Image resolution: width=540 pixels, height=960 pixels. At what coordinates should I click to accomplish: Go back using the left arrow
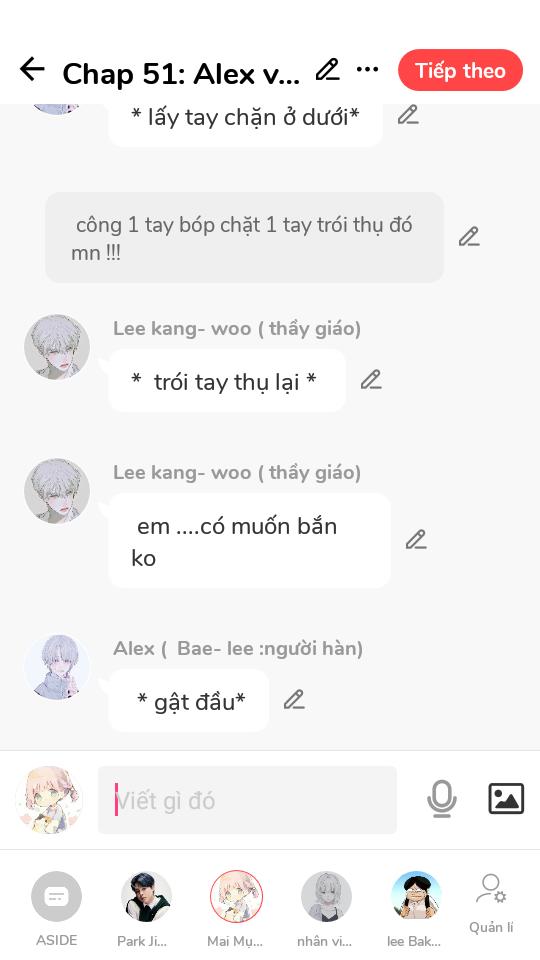pyautogui.click(x=32, y=69)
